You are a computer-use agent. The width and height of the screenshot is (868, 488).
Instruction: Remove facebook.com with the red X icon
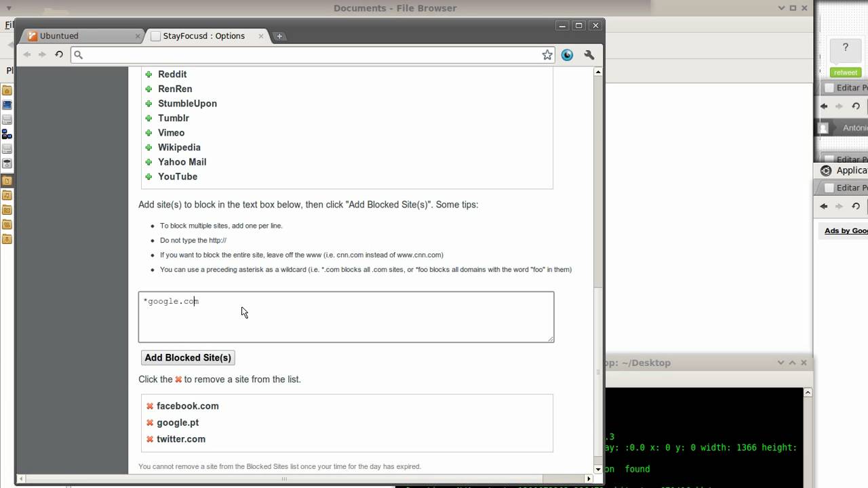[150, 406]
